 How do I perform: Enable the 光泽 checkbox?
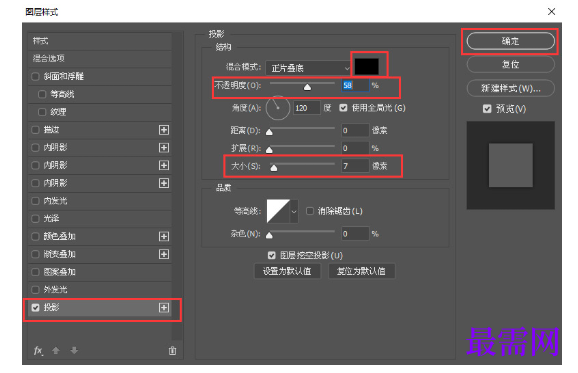pyautogui.click(x=35, y=219)
